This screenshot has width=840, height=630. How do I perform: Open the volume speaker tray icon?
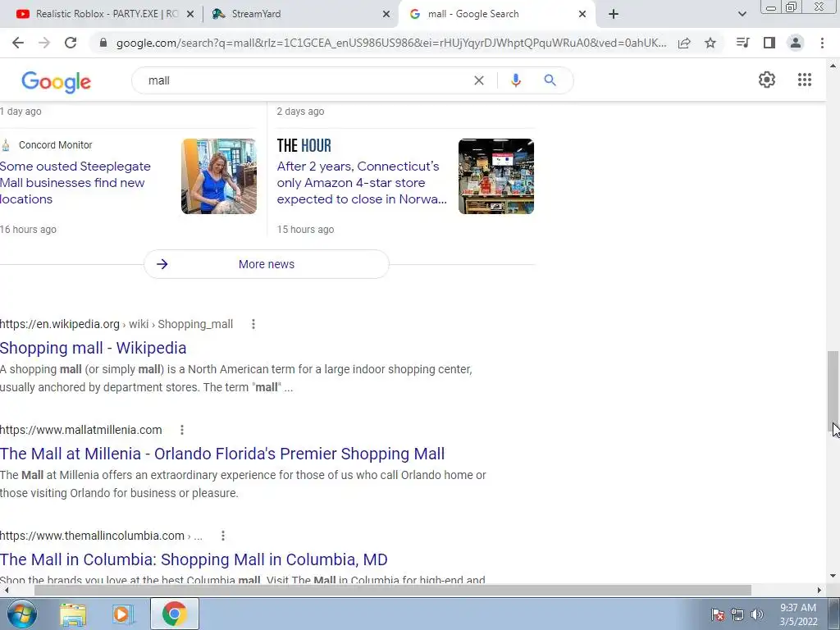tap(757, 614)
